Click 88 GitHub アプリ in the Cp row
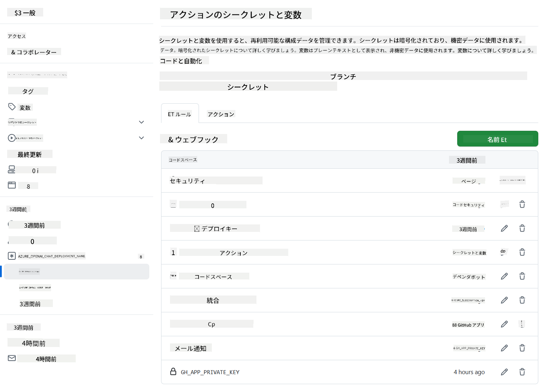The image size is (544, 392). point(468,325)
